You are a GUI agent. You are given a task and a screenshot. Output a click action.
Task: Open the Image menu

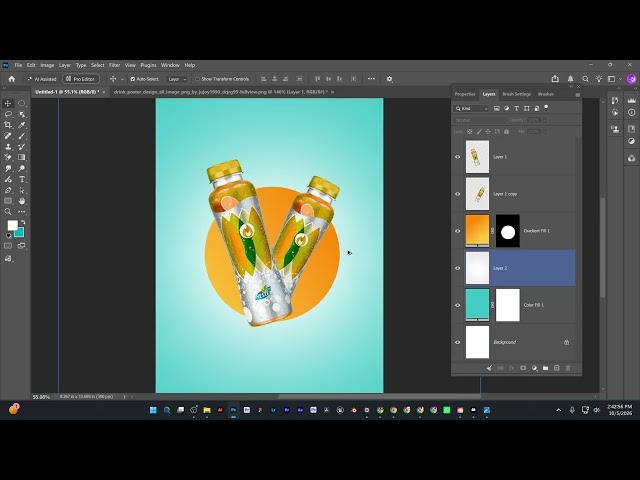click(x=47, y=65)
